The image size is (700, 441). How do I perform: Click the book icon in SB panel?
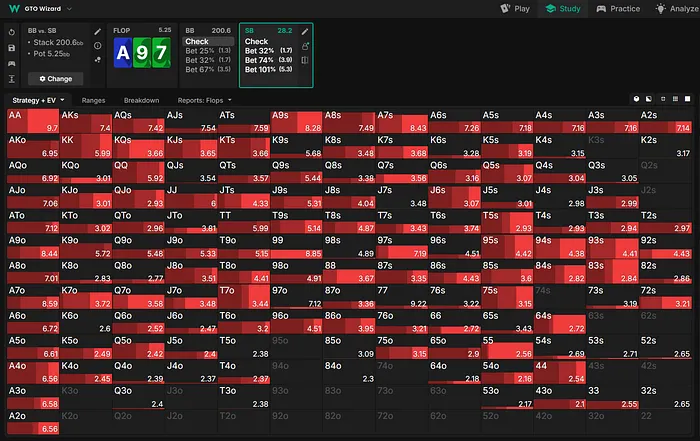[x=305, y=60]
